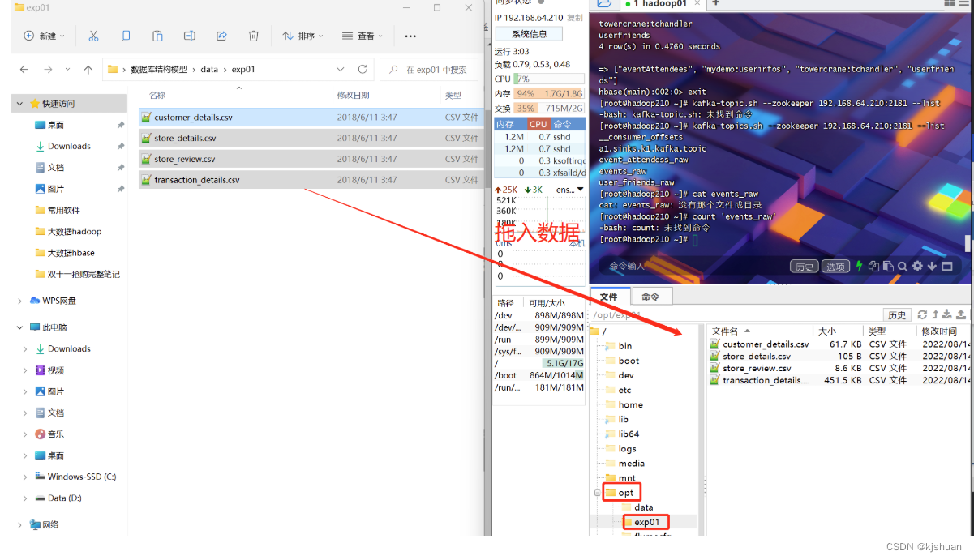Close the hadoop01 session tab
Image resolution: width=974 pixels, height=560 pixels.
(698, 4)
